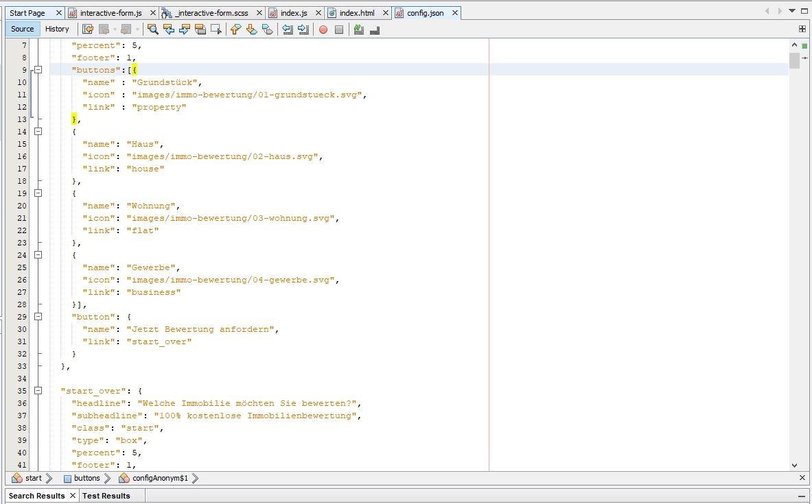
Task: Toggle Rectangular Selection mode
Action: [216, 29]
